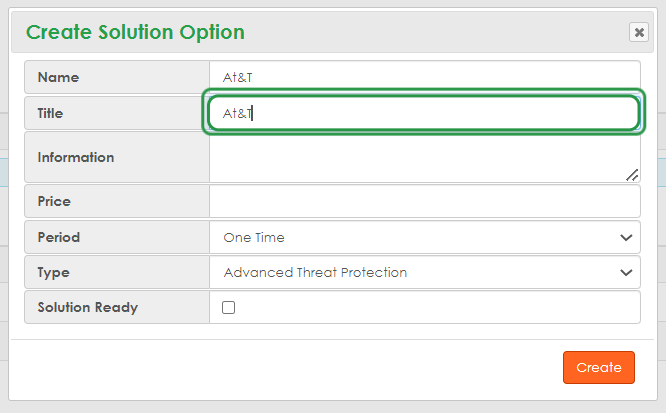Click the Period dropdown chevron arrow
Viewport: 666px width, 413px height.
point(627,238)
